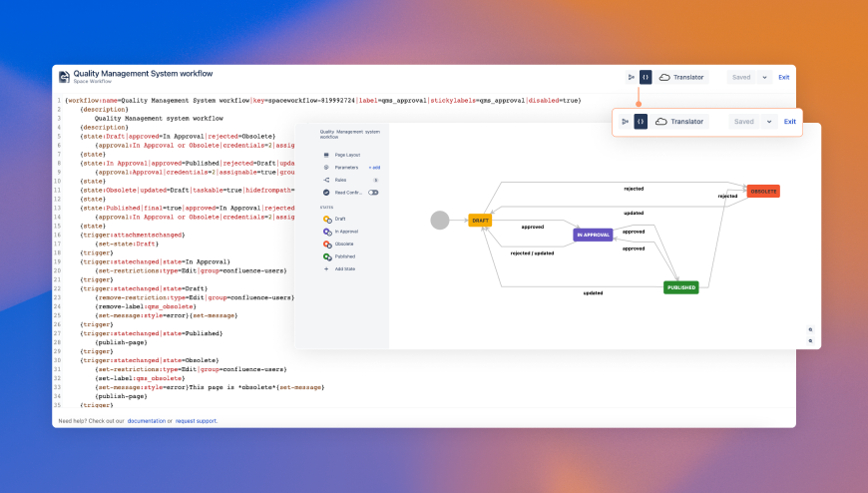Click the purple In Approval state icon
The image size is (868, 493).
tap(327, 232)
